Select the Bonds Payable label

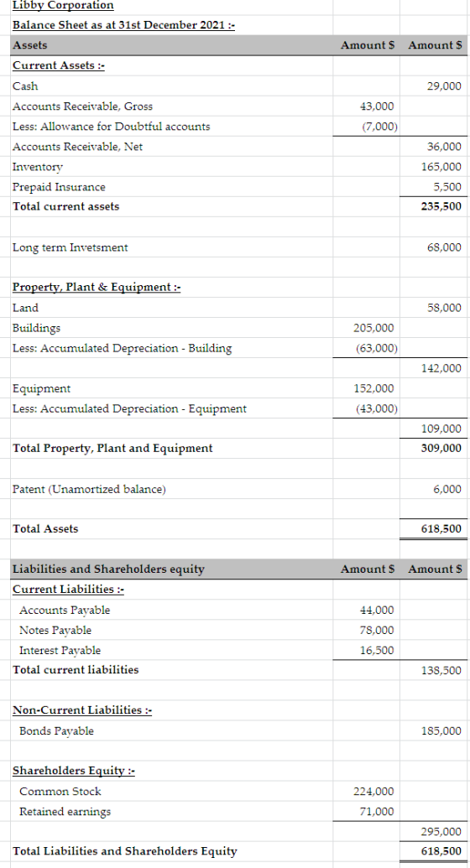pyautogui.click(x=56, y=731)
